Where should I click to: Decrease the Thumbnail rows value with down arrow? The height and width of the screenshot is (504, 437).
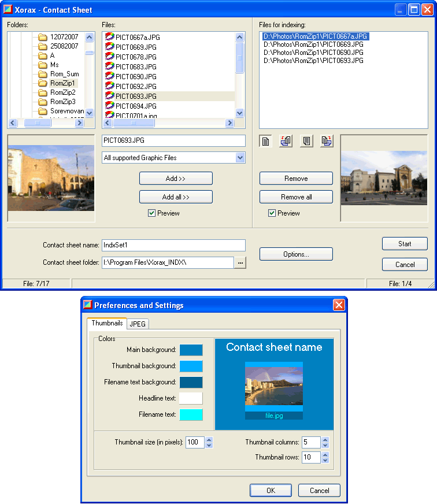pos(325,461)
